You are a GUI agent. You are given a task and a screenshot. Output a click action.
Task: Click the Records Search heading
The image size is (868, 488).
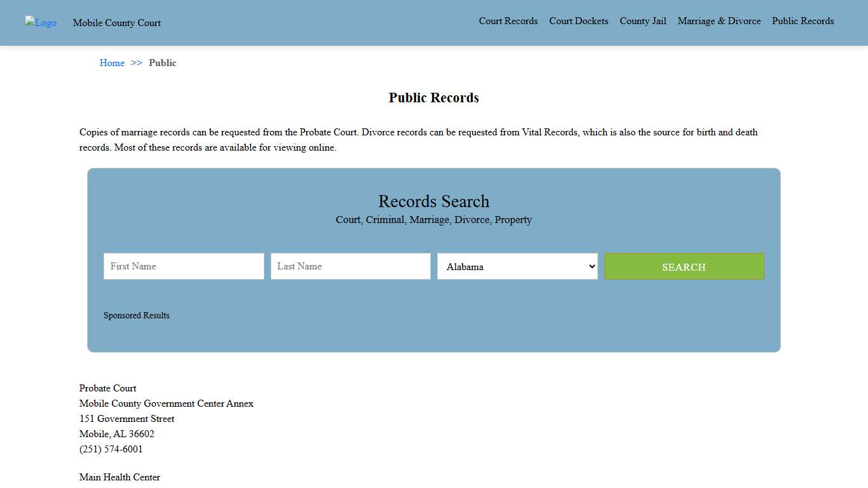[433, 201]
